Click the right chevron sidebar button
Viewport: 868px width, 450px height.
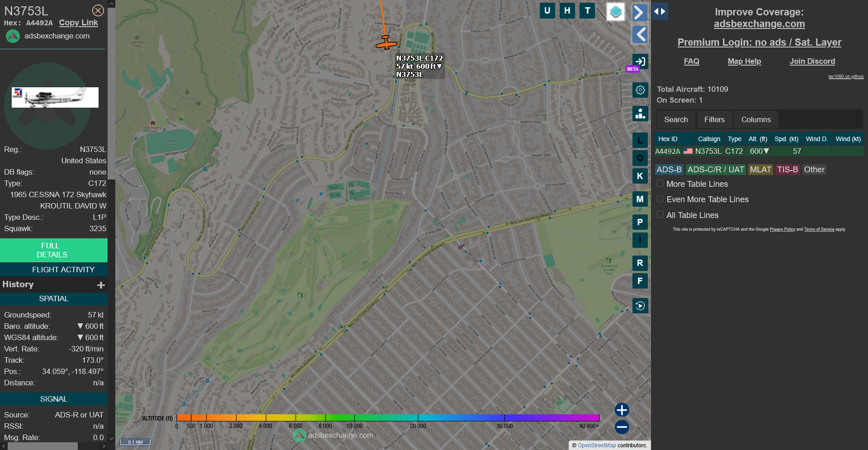point(639,12)
